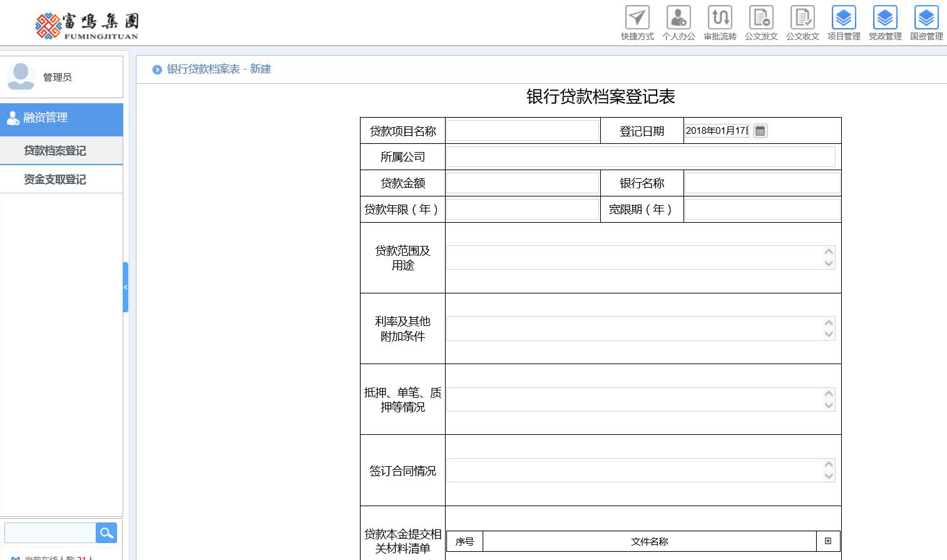
Task: Click the calendar icon beside 登记日期
Action: [x=760, y=131]
